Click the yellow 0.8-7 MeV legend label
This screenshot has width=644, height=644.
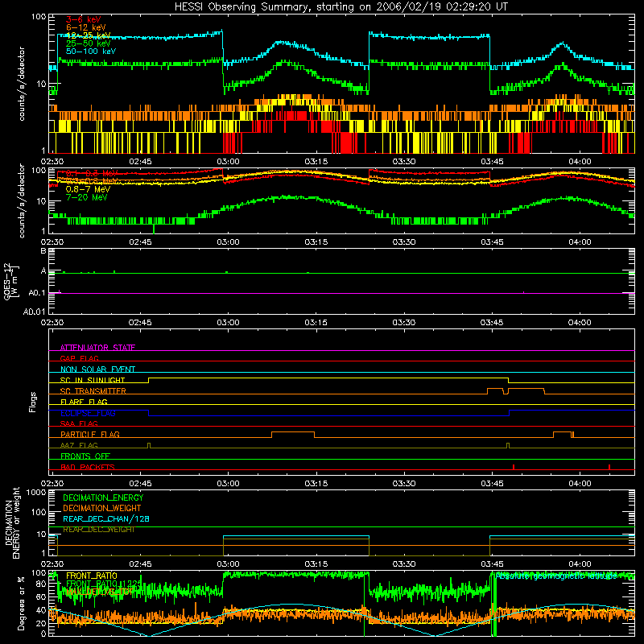[89, 189]
